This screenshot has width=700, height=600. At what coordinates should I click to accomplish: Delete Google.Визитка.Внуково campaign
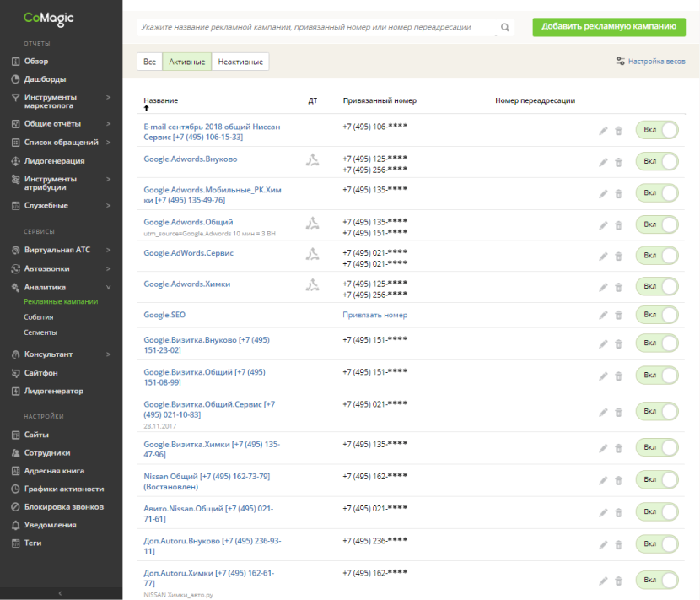click(618, 343)
